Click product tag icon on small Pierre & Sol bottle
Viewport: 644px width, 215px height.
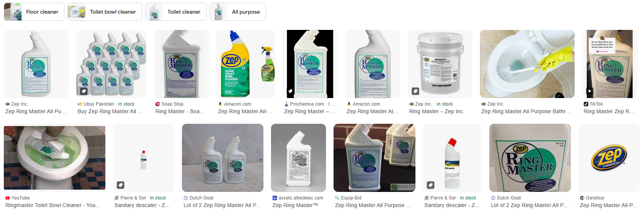[x=121, y=185]
